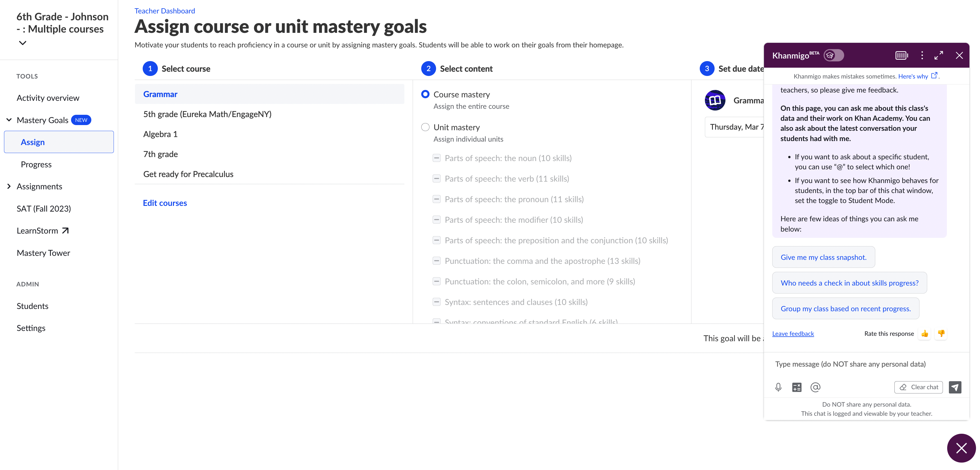The height and width of the screenshot is (470, 980).
Task: Click the Type message input field
Action: (866, 364)
